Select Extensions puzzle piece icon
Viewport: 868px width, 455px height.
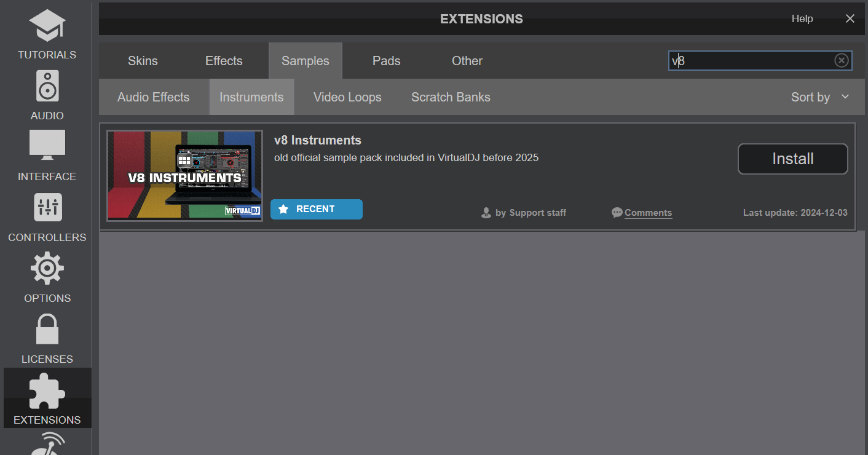coord(47,391)
